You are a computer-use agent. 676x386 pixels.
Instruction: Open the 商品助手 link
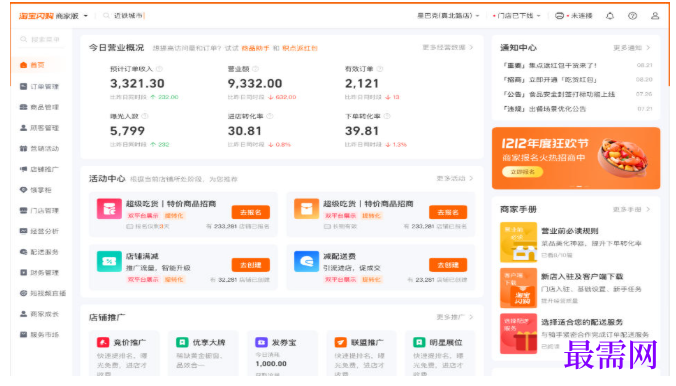[x=255, y=48]
